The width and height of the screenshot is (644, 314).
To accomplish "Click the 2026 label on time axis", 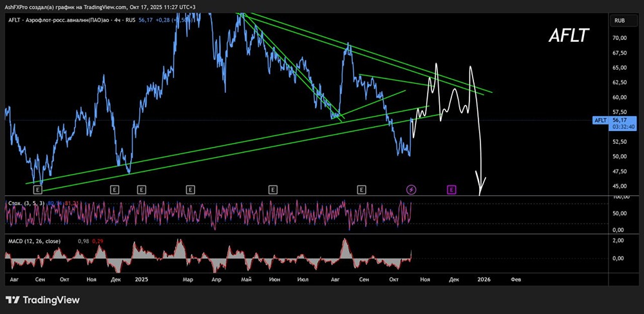I will pyautogui.click(x=484, y=279).
